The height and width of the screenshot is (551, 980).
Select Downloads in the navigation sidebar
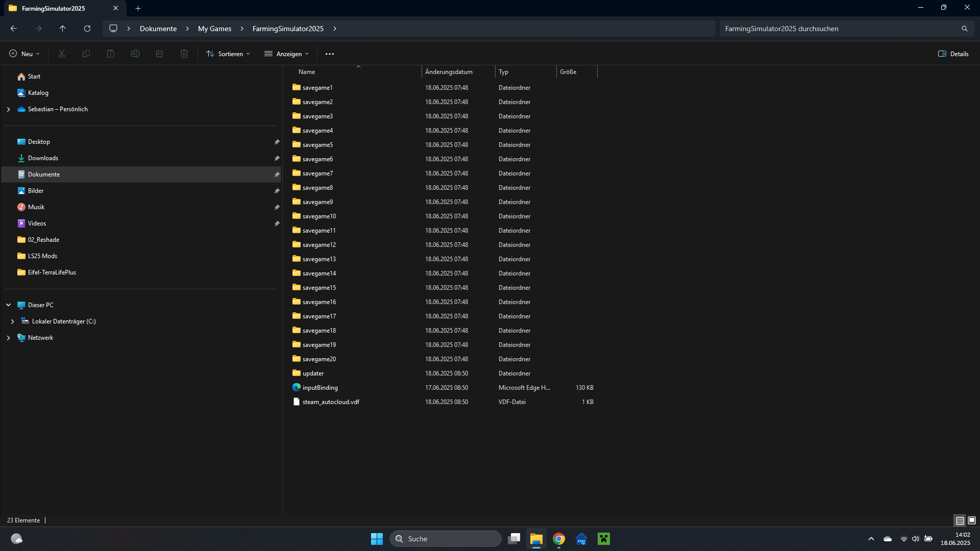[43, 158]
